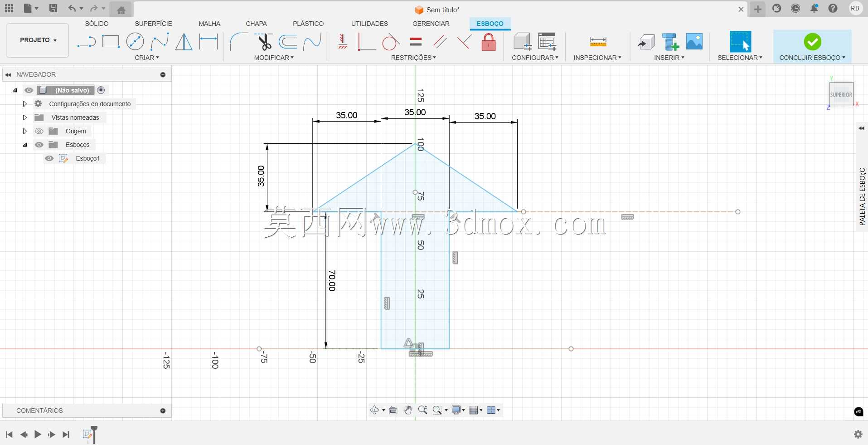Hide the Esboços folder
The width and height of the screenshot is (868, 445).
pyautogui.click(x=39, y=145)
